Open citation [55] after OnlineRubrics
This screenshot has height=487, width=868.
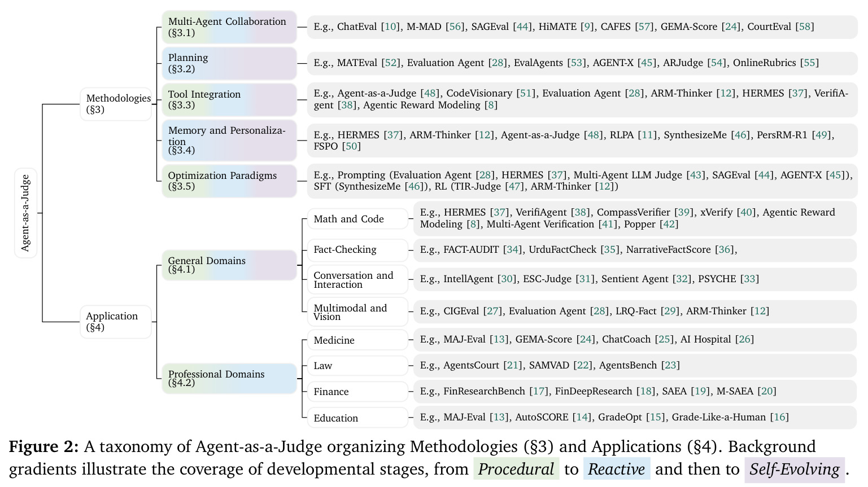click(809, 63)
